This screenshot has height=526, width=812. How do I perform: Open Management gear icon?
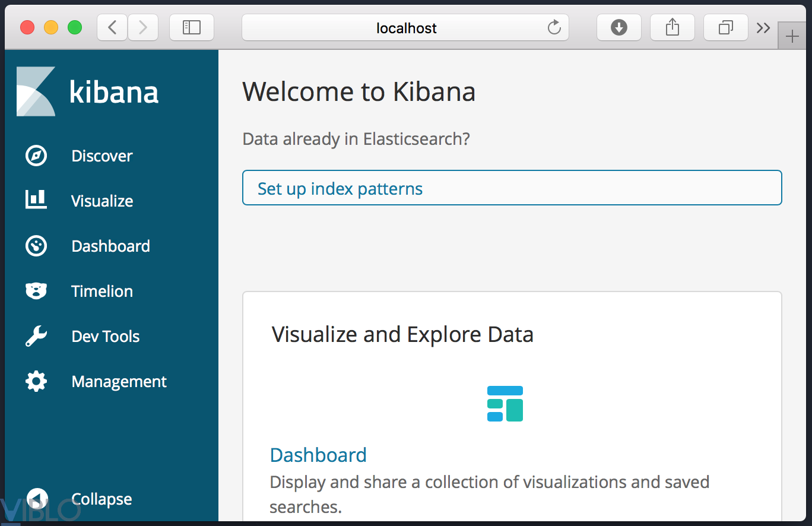pyautogui.click(x=36, y=381)
